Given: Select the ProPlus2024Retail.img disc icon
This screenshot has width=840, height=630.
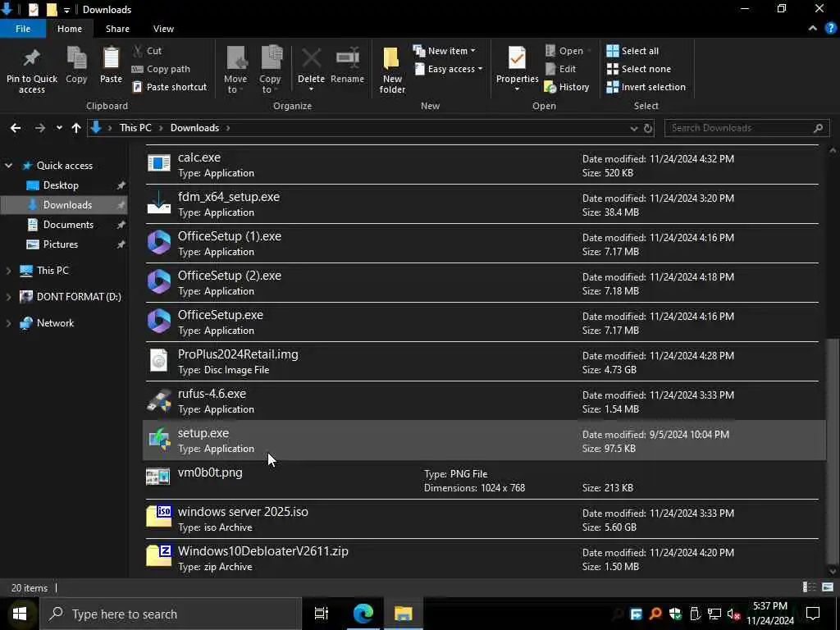Looking at the screenshot, I should click(159, 361).
